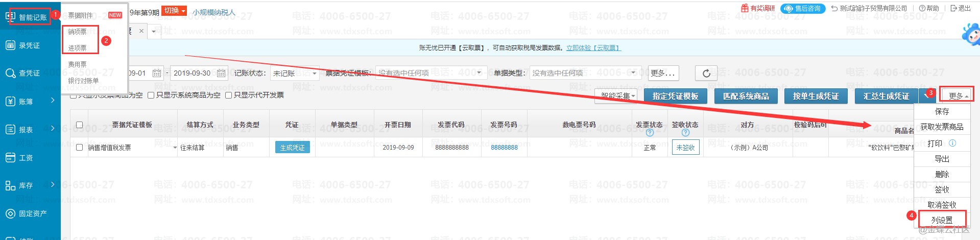980x240 pixels.
Task: Enable the 只显示代开发票 checkbox
Action: (229, 95)
